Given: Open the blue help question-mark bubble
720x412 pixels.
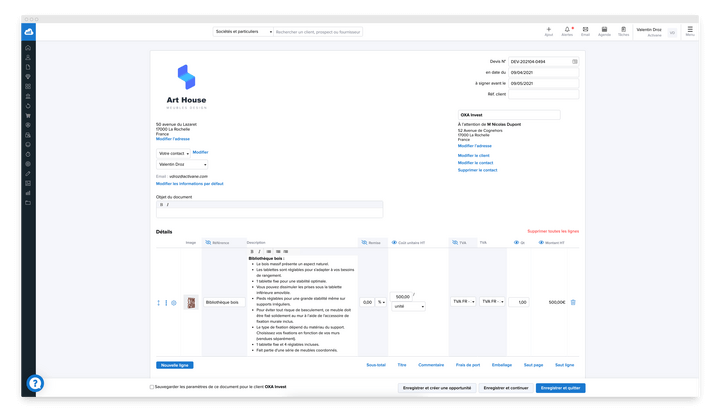Looking at the screenshot, I should click(35, 383).
